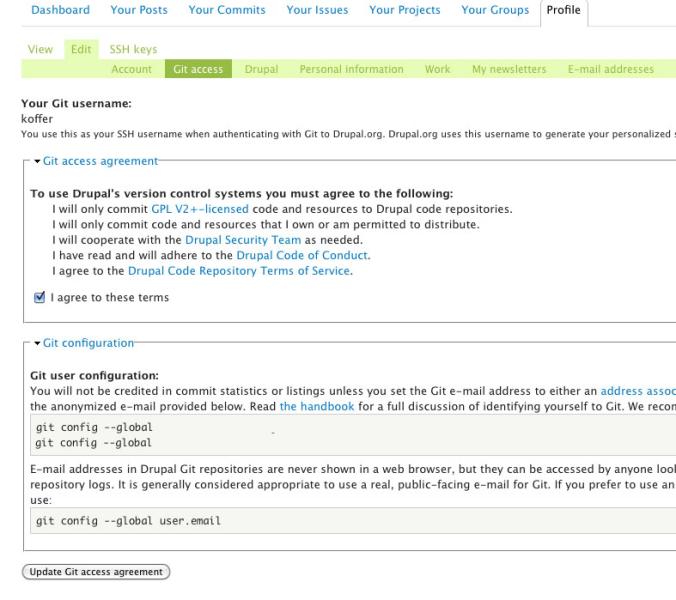Toggle the I agree to these terms checkbox
Viewport: 676px width, 600px height.
pyautogui.click(x=39, y=297)
